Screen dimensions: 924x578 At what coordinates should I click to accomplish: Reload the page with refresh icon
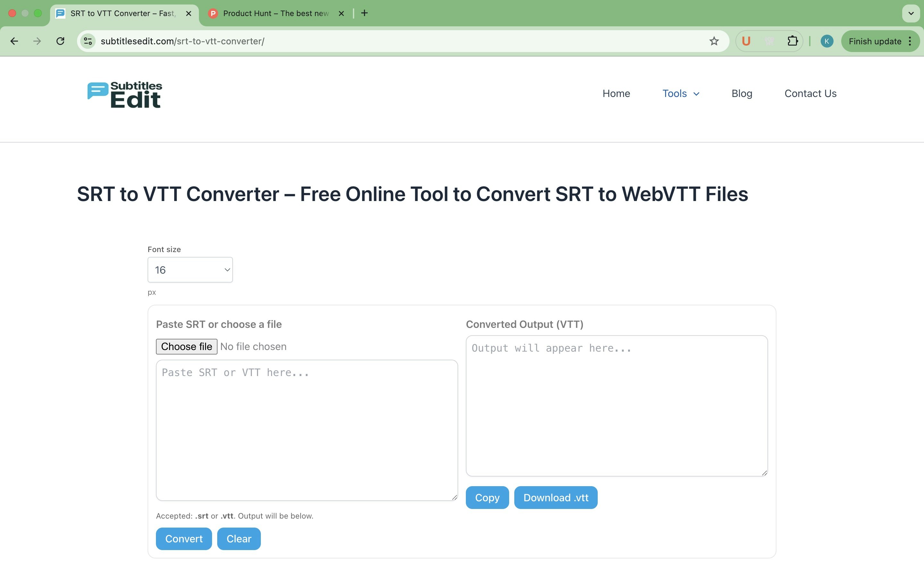pyautogui.click(x=60, y=41)
